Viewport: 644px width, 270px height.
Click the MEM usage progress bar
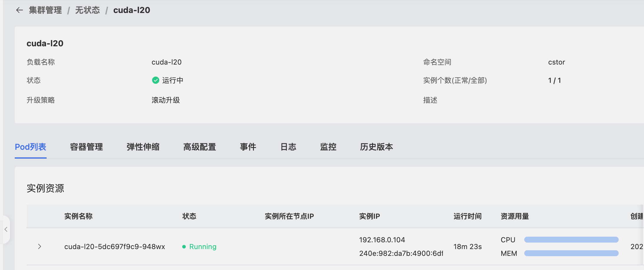(571, 253)
